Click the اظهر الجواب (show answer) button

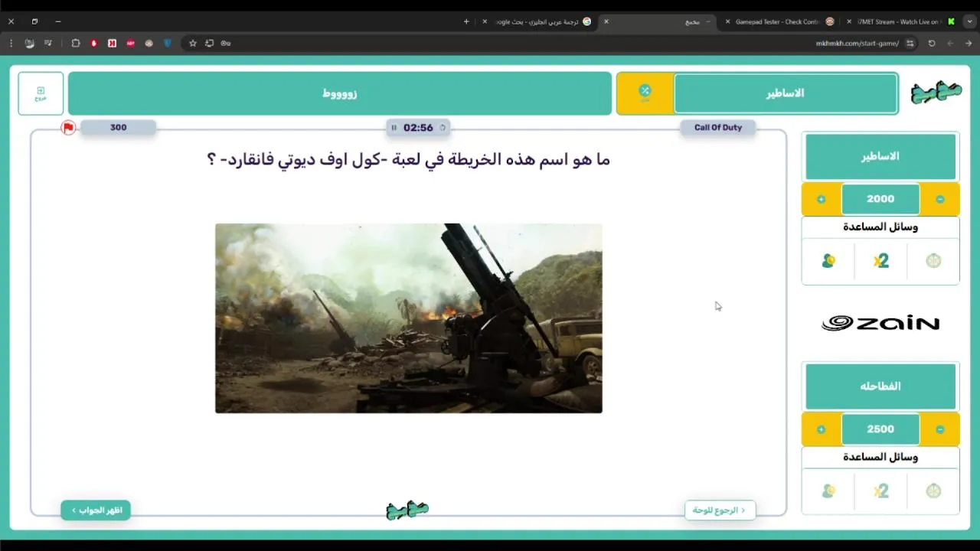pyautogui.click(x=96, y=510)
